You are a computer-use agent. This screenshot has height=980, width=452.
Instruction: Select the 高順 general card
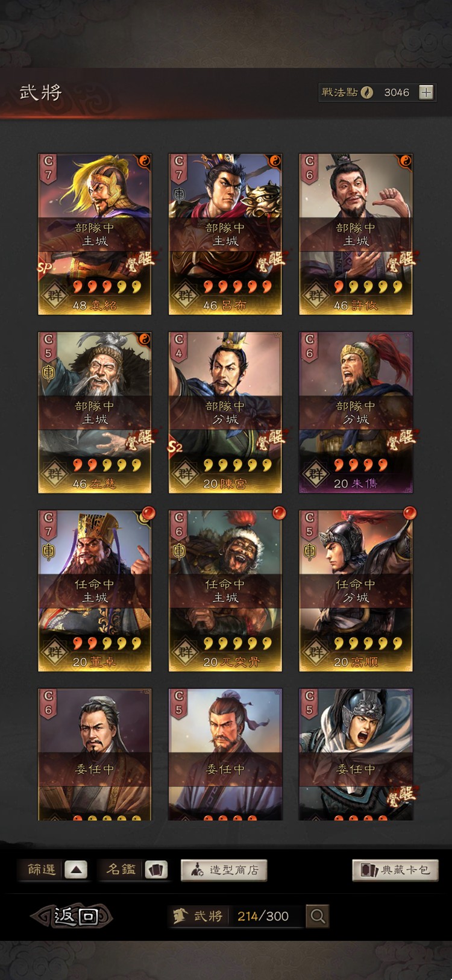(x=356, y=591)
